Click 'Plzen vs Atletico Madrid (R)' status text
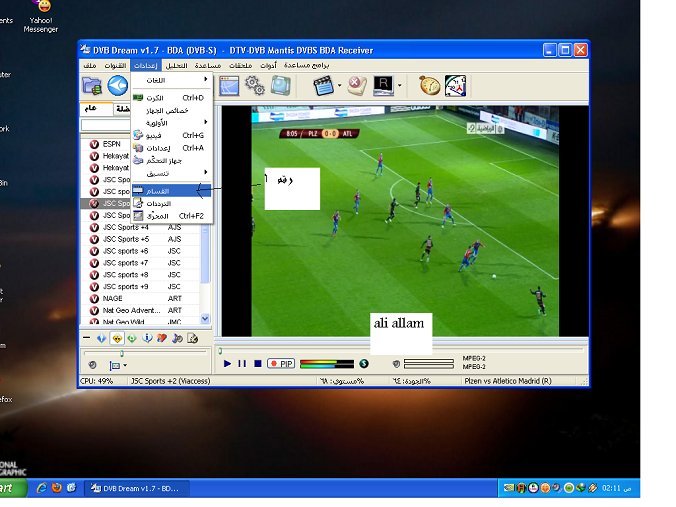The height and width of the screenshot is (507, 676). coord(508,381)
